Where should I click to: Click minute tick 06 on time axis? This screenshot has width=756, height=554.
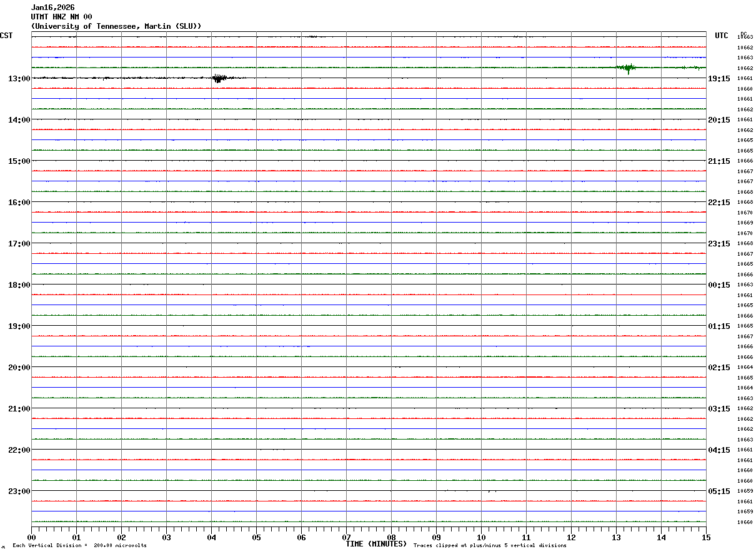(301, 537)
